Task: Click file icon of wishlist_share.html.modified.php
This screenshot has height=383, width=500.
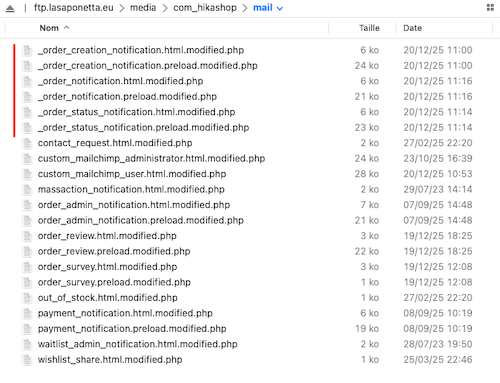Action: 27,360
